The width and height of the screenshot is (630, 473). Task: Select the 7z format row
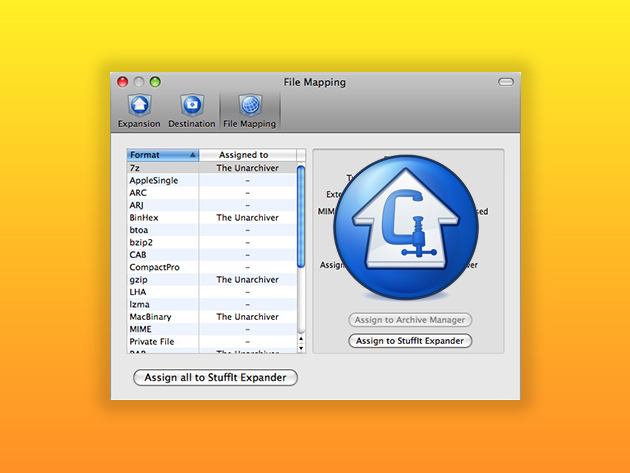[x=212, y=168]
